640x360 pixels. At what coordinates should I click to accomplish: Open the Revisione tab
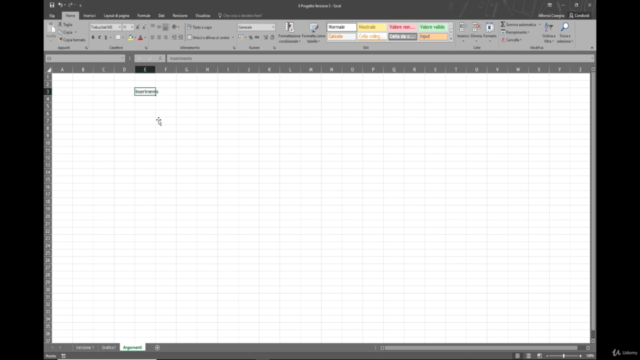(x=180, y=16)
